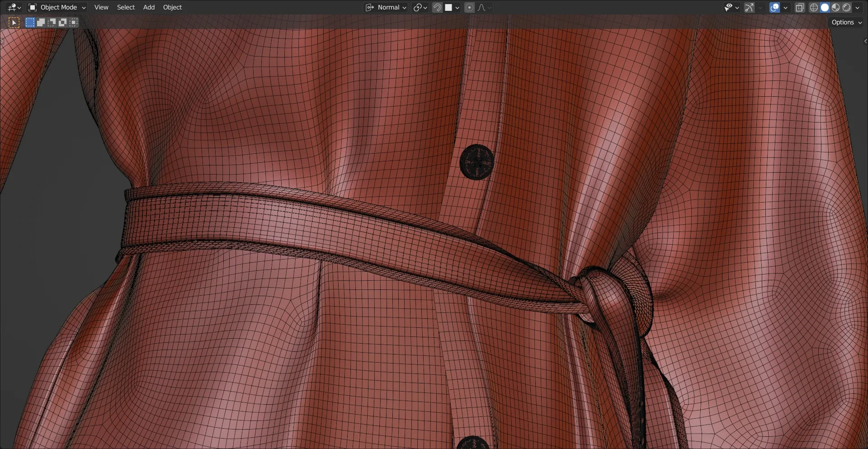Switch to Material Preview shading
Screen dimensions: 868x449
pos(836,7)
